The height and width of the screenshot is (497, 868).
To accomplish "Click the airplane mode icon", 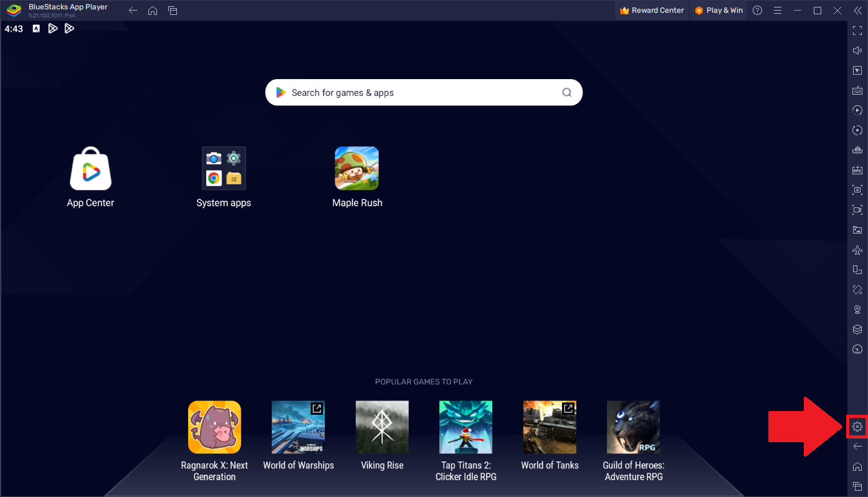I will click(857, 250).
